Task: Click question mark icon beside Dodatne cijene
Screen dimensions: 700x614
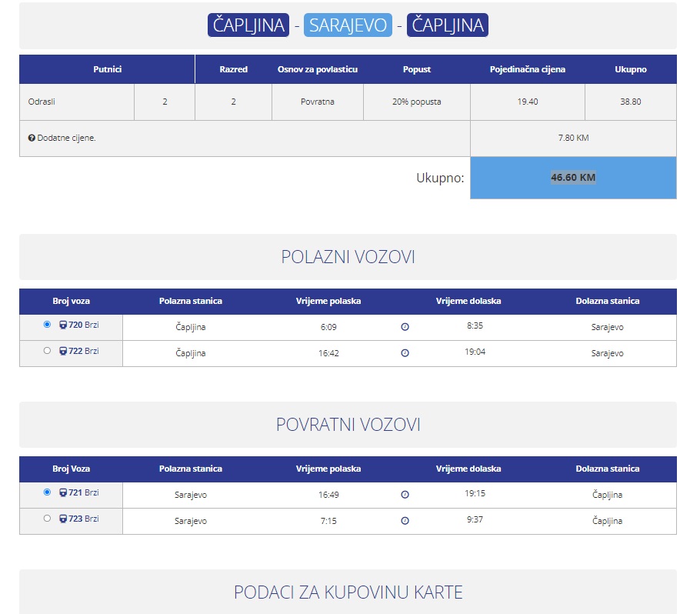Action: pyautogui.click(x=32, y=138)
